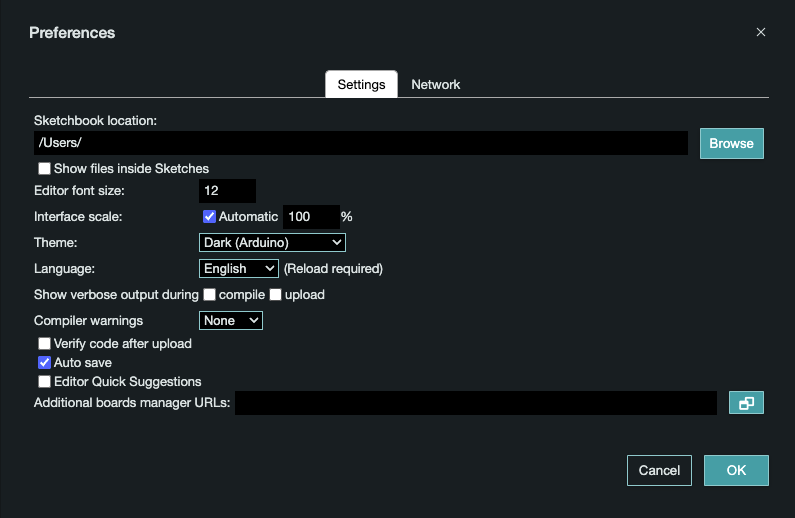795x518 pixels.
Task: Turn on Editor Quick Suggestions
Action: click(x=45, y=382)
